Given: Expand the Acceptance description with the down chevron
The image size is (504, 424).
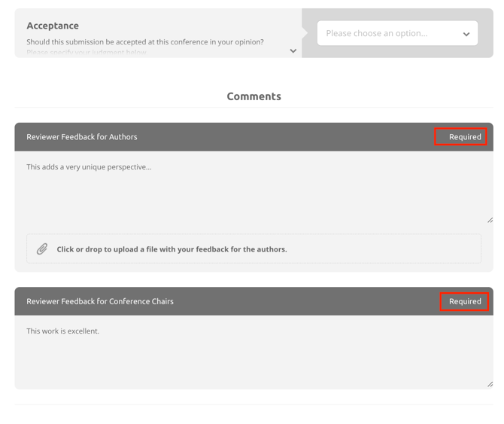Looking at the screenshot, I should click(293, 51).
